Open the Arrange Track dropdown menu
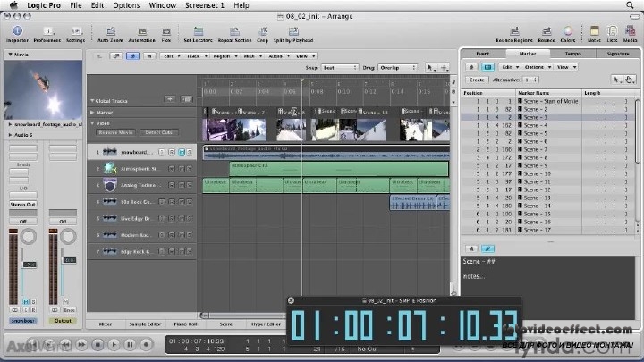Image resolution: width=644 pixels, height=362 pixels. [196, 56]
